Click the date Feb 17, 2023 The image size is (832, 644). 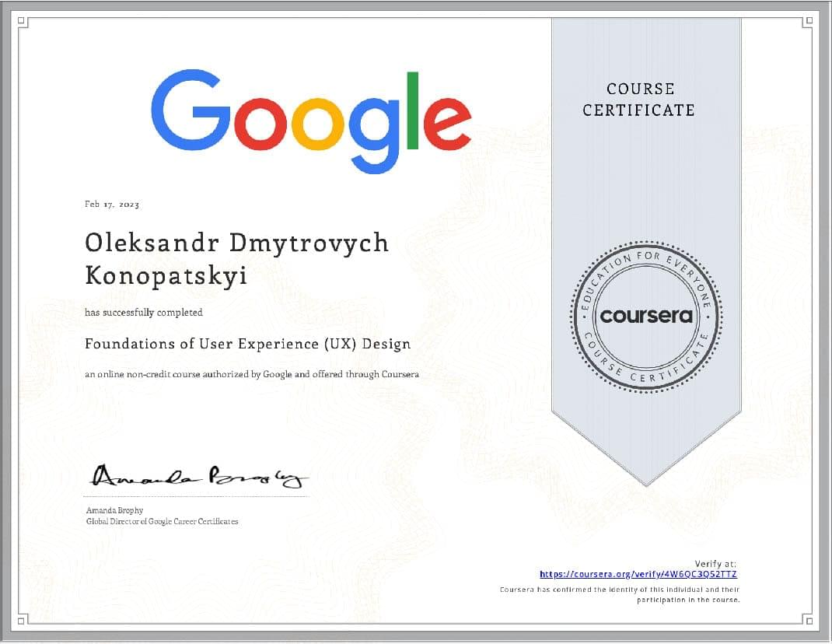click(x=112, y=205)
